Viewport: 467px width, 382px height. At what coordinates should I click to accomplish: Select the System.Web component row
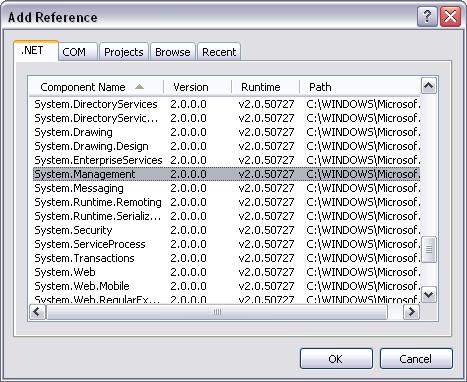click(227, 272)
